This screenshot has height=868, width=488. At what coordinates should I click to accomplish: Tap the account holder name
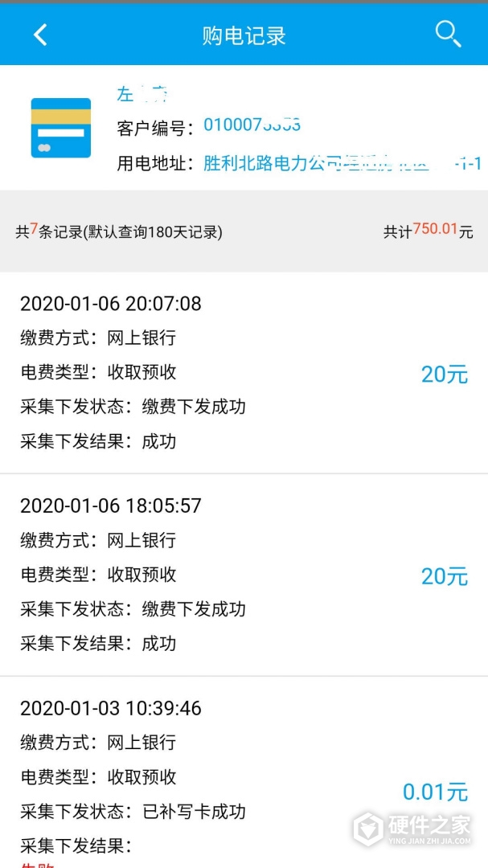click(x=142, y=94)
